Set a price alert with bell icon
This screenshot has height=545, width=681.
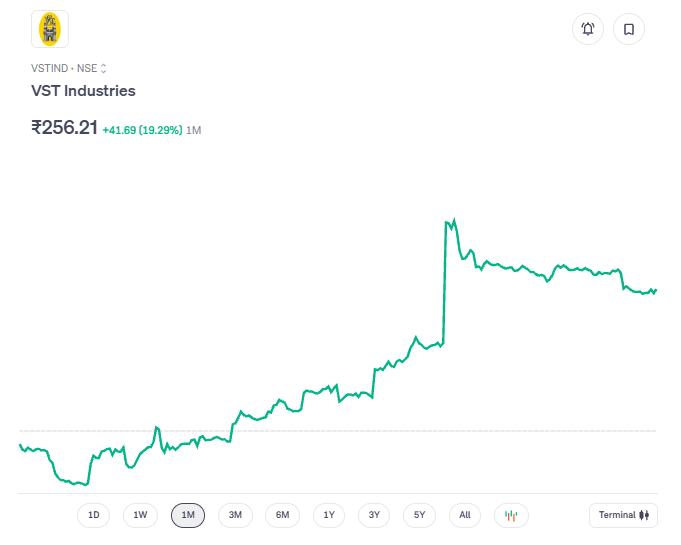(588, 29)
